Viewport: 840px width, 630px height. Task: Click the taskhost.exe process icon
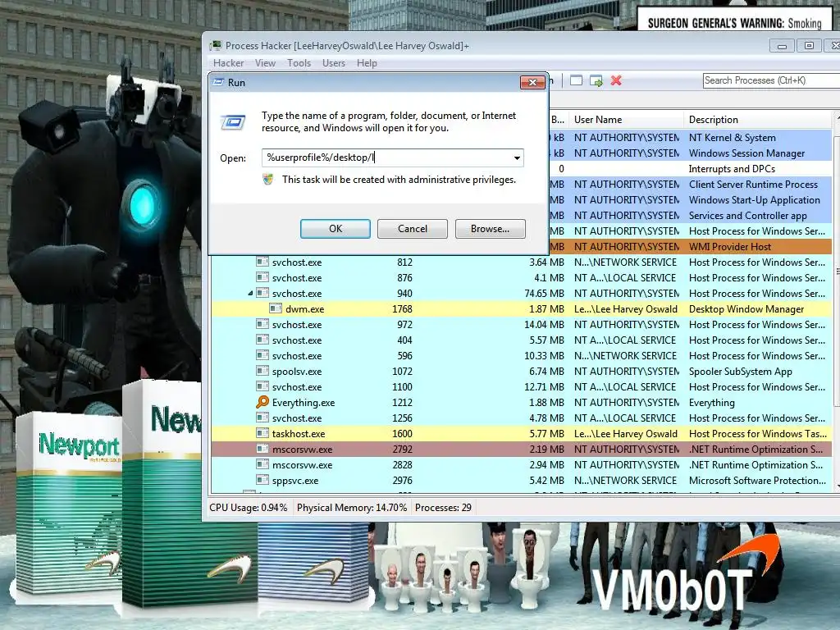[x=262, y=433]
